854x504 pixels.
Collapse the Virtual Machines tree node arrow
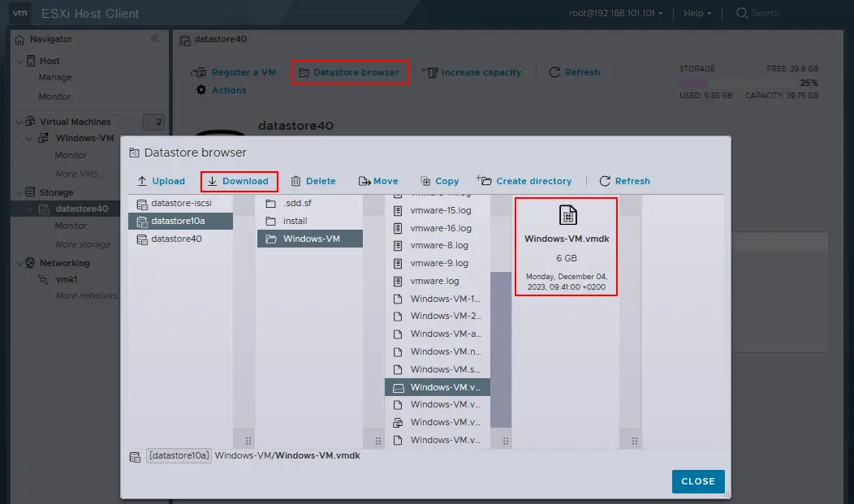coord(19,122)
